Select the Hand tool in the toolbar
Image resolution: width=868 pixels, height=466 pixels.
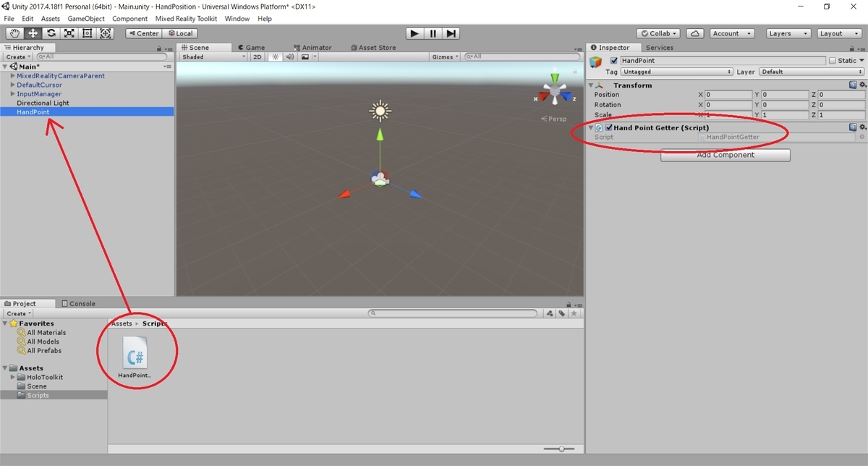coord(15,33)
